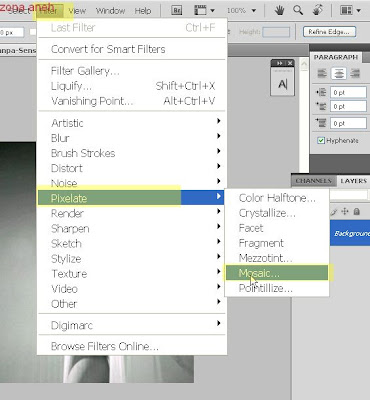The height and width of the screenshot is (400, 370).
Task: Click the Refine Edge... button
Action: point(329,32)
